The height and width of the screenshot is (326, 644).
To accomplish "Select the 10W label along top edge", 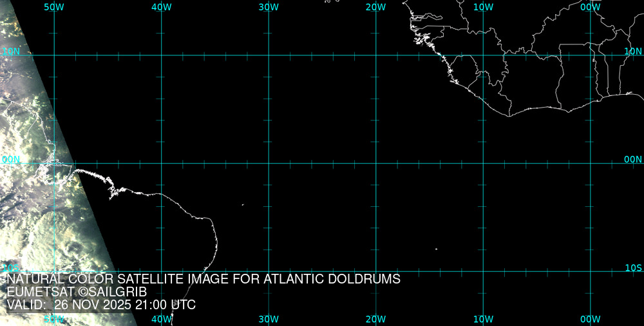I will (x=483, y=6).
